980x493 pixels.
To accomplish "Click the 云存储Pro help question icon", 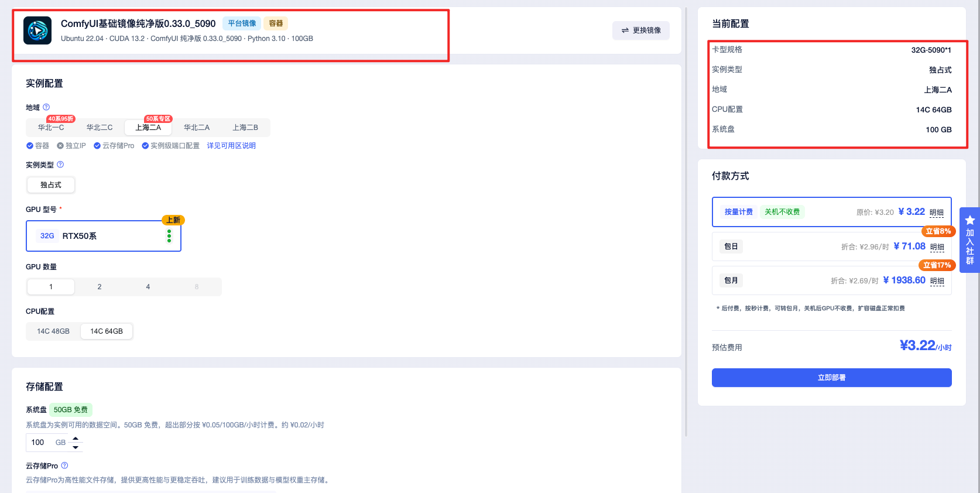I will (x=64, y=465).
